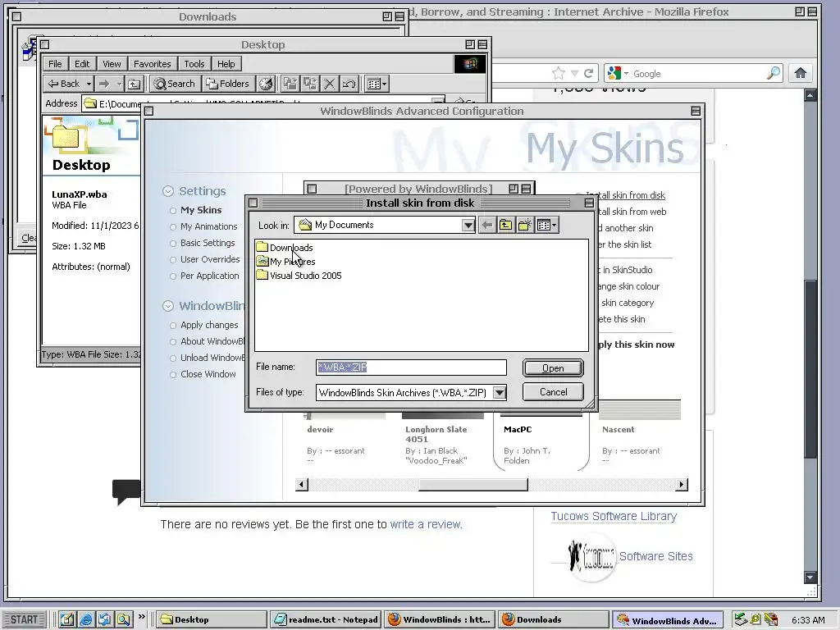Select the MacPC skin entry
The width and height of the screenshot is (840, 630).
(x=541, y=442)
